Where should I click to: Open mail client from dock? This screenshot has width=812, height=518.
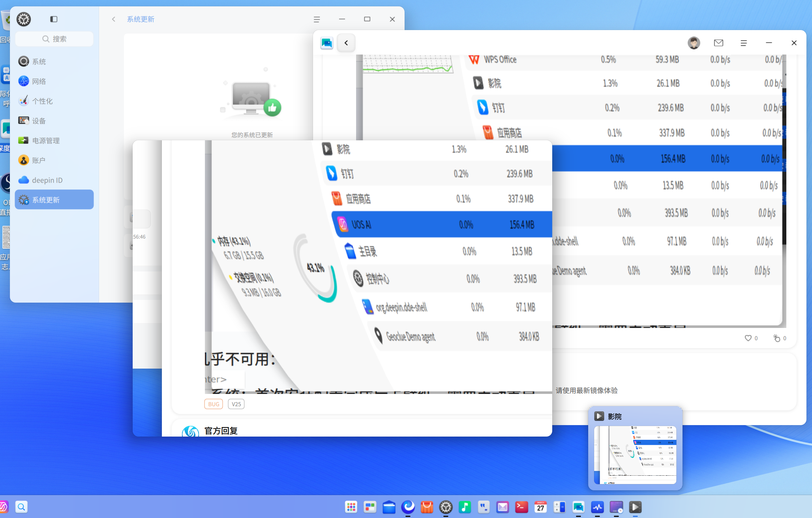tap(503, 507)
